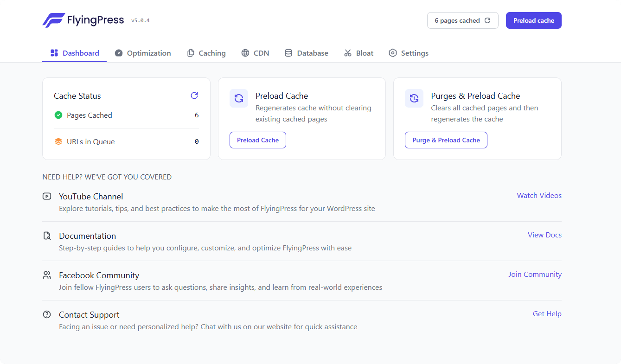
Task: Go to the CDN tab
Action: click(255, 53)
